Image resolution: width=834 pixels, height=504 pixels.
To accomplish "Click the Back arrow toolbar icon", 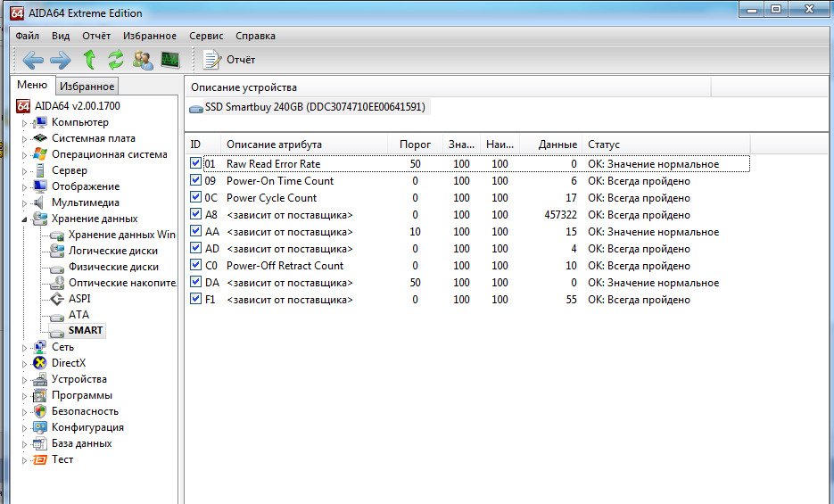I will click(33, 60).
